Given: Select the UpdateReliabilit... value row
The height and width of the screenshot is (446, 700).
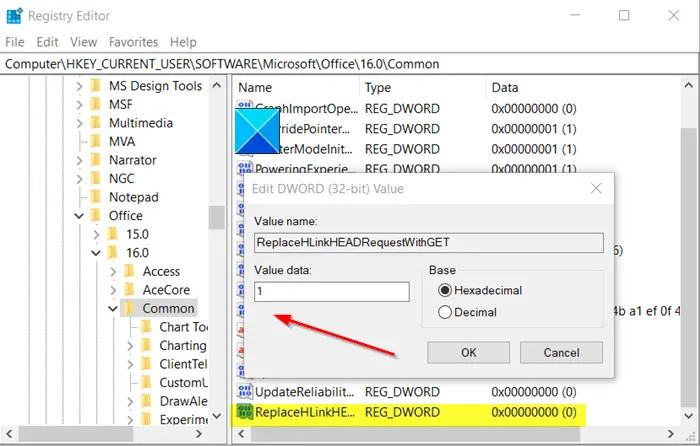Looking at the screenshot, I should 409,392.
